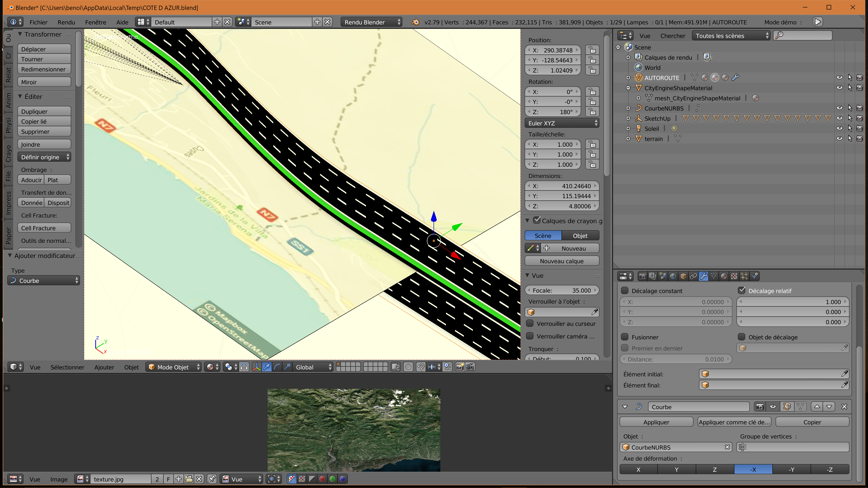Enable the Fusionner checkbox

(x=625, y=337)
